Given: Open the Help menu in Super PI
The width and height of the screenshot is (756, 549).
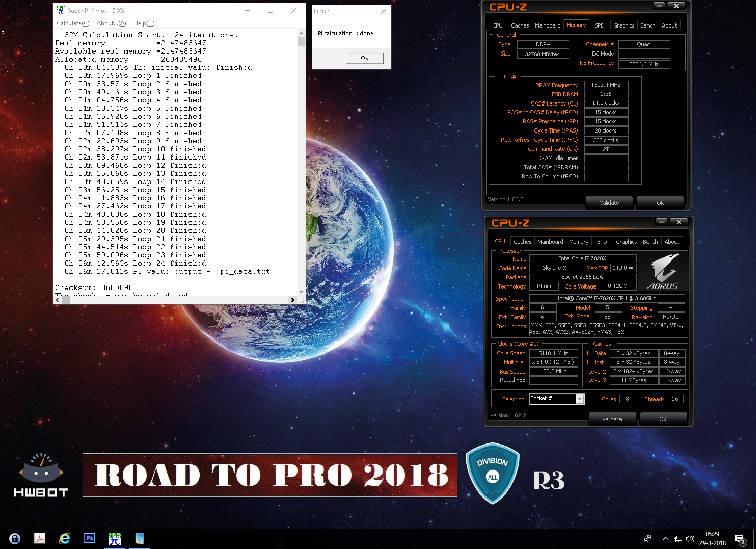Looking at the screenshot, I should coord(144,23).
